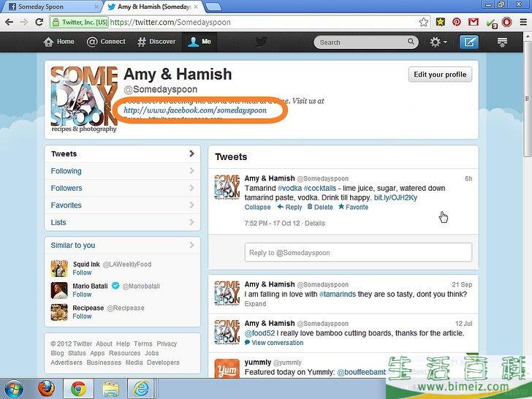532x399 pixels.
Task: Follow Mario Batali
Action: click(x=82, y=294)
